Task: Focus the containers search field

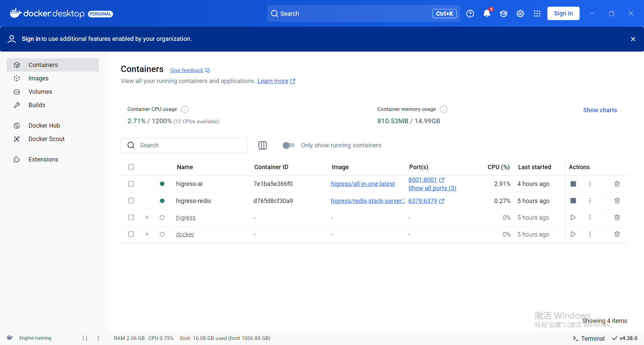Action: [x=184, y=145]
